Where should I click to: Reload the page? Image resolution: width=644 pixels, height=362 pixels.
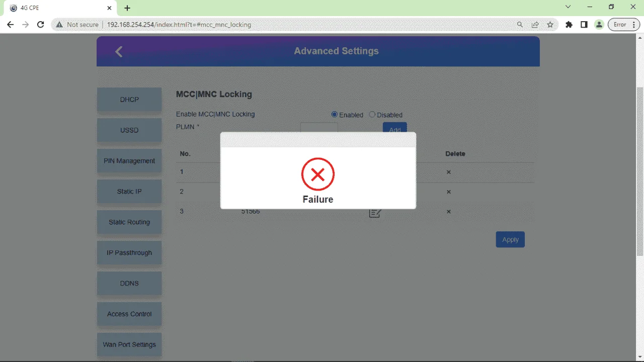tap(41, 24)
